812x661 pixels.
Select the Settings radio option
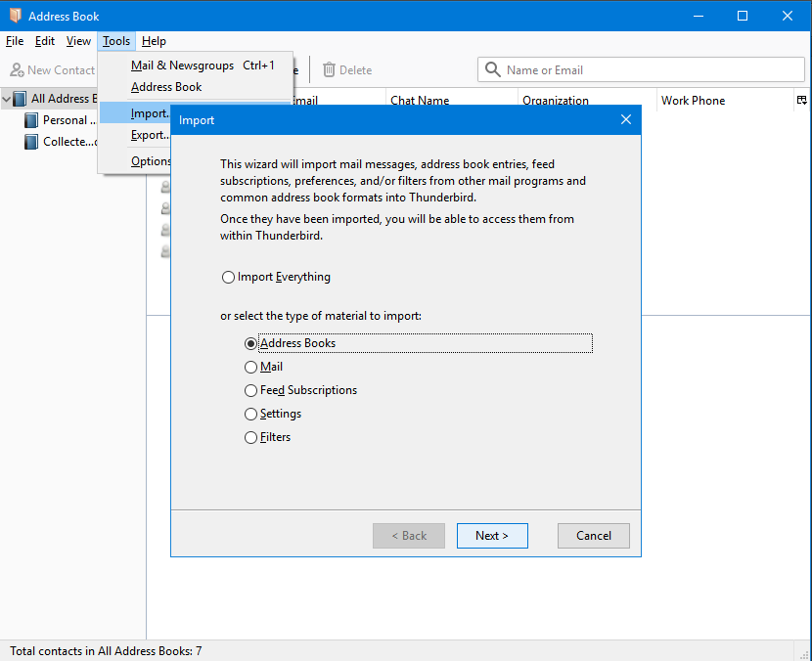tap(250, 414)
